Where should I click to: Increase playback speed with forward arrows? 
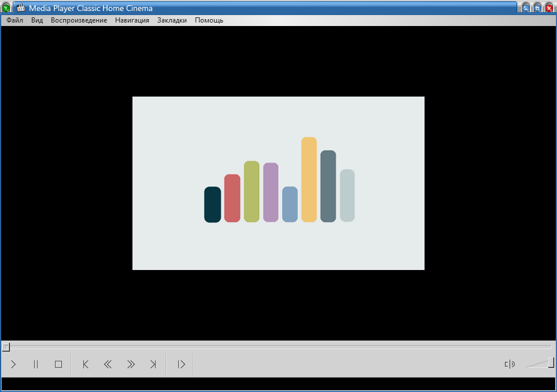point(131,364)
